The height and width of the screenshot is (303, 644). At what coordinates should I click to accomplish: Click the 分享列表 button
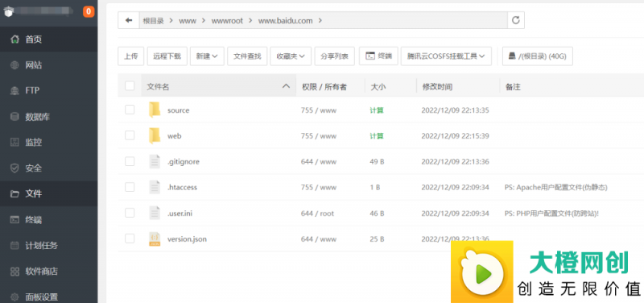pyautogui.click(x=335, y=56)
